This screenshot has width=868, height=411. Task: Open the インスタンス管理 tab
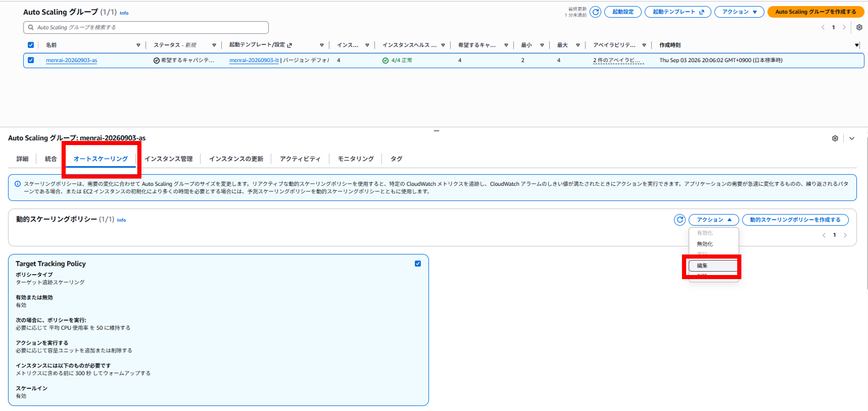point(168,158)
